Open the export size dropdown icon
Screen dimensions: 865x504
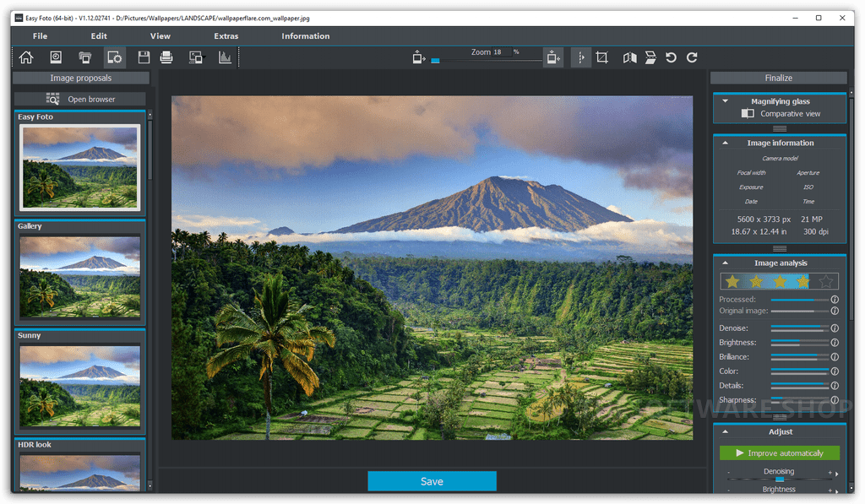(x=196, y=57)
